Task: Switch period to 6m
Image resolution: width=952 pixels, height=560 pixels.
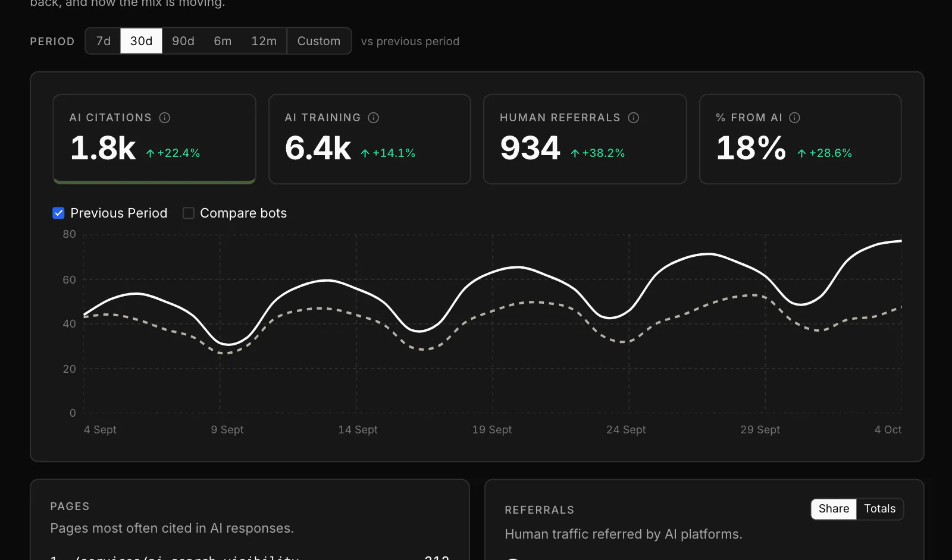Action: coord(223,41)
